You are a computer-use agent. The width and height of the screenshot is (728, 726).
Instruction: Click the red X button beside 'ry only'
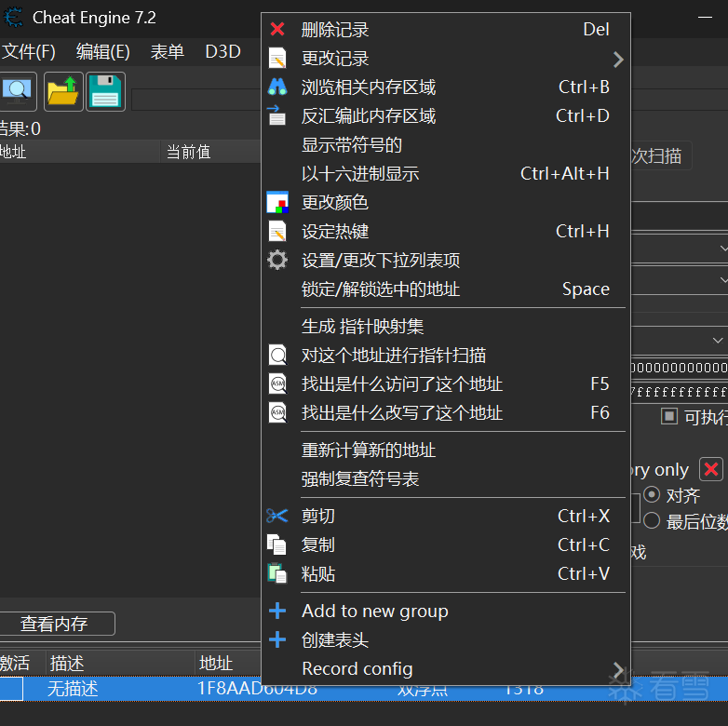click(x=711, y=469)
